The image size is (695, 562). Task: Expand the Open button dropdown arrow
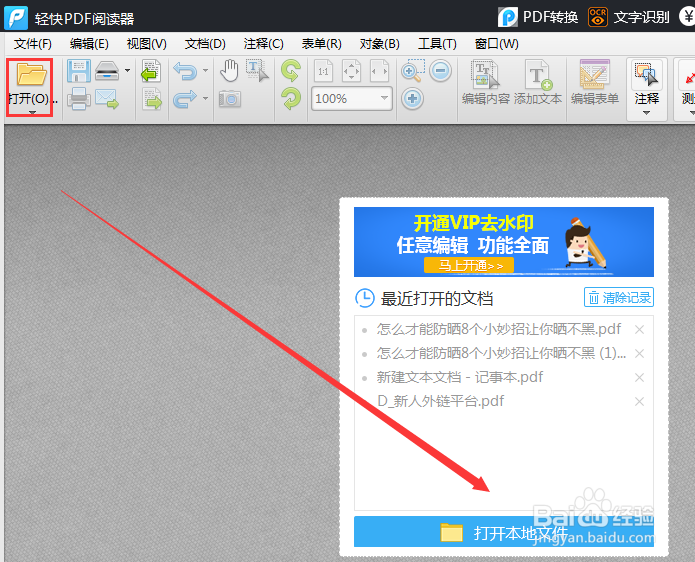32,113
